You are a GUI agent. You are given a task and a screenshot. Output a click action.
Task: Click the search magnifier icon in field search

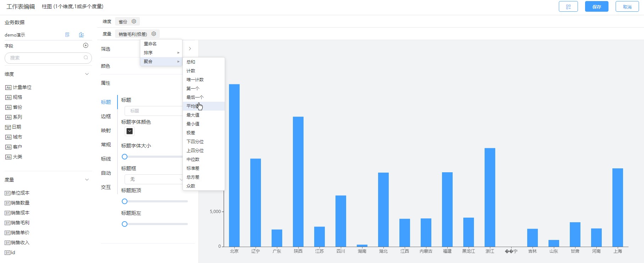pyautogui.click(x=86, y=58)
